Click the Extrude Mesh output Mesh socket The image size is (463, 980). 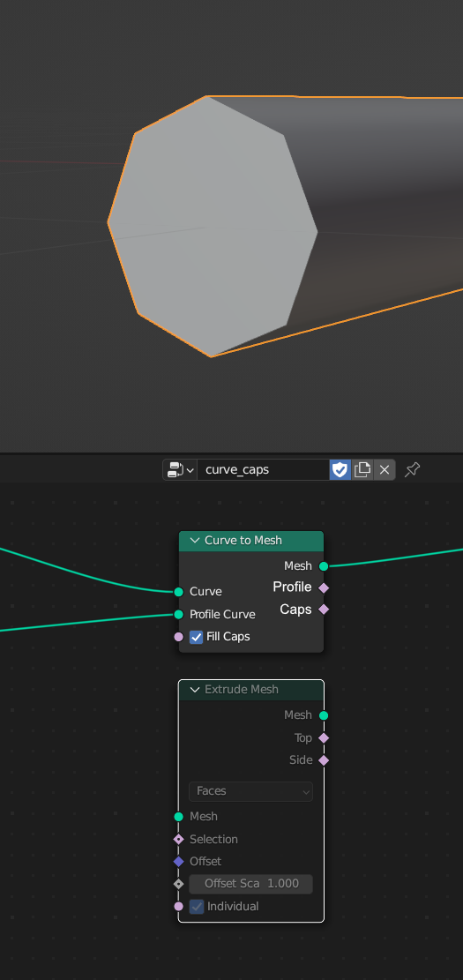coord(324,715)
